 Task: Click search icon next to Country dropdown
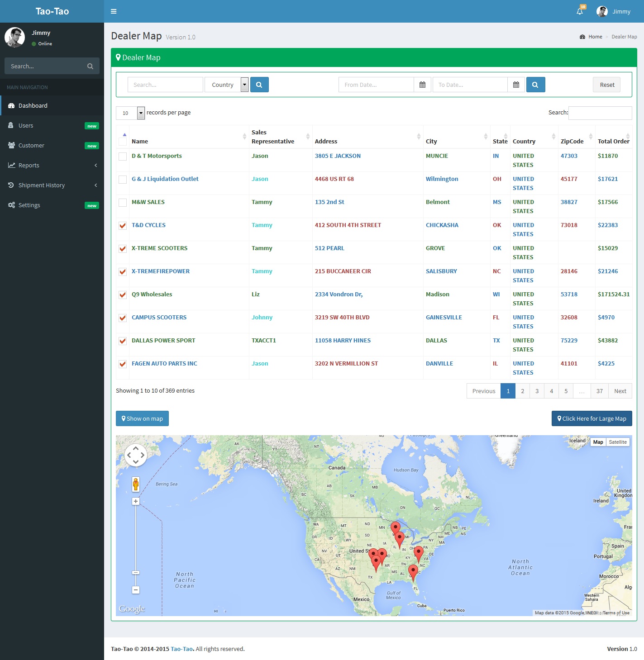click(x=259, y=85)
